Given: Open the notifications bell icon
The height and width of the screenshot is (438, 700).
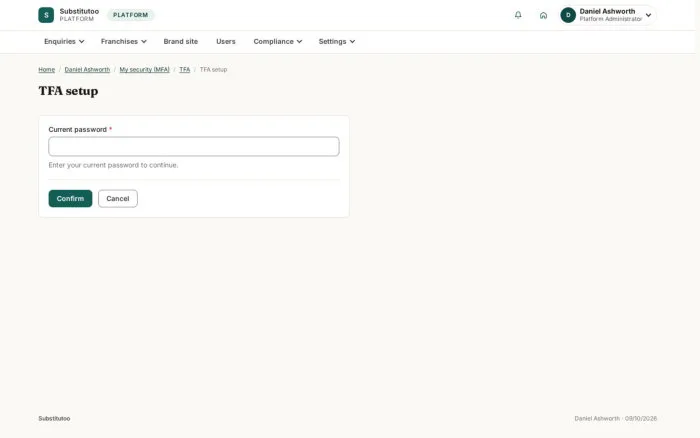Looking at the screenshot, I should click(x=518, y=15).
